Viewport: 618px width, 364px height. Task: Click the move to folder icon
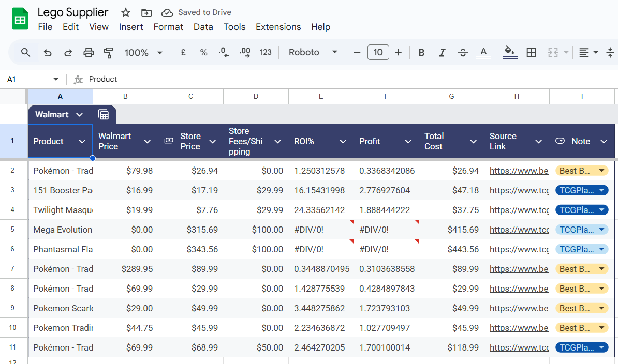coord(146,12)
